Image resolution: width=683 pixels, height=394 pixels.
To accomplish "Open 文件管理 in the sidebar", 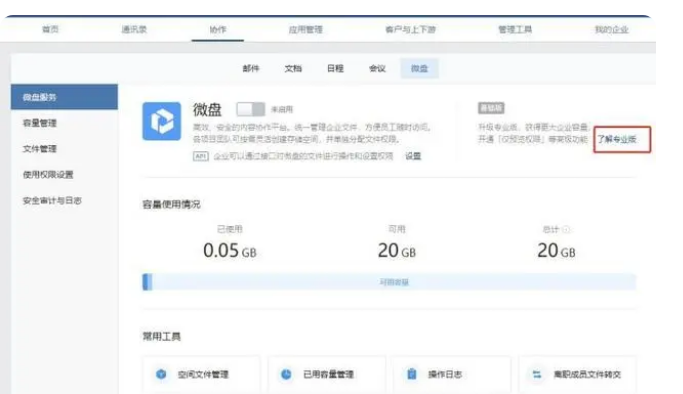I will point(40,148).
